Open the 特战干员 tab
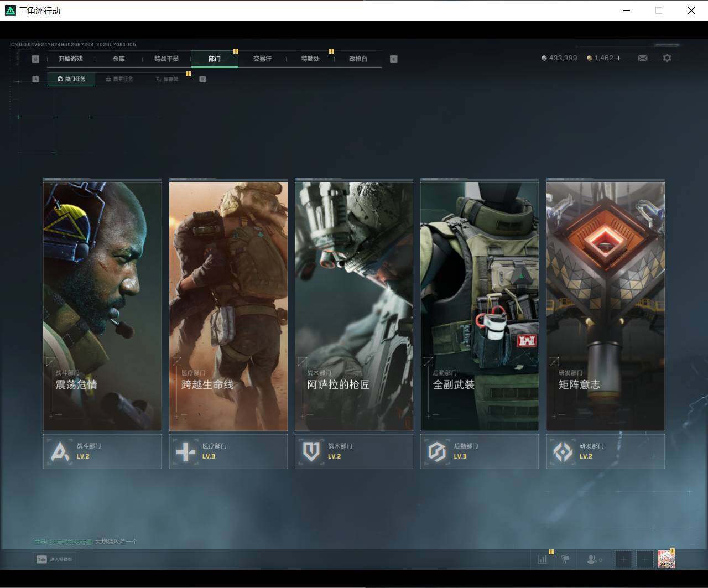This screenshot has height=588, width=708. coord(166,59)
